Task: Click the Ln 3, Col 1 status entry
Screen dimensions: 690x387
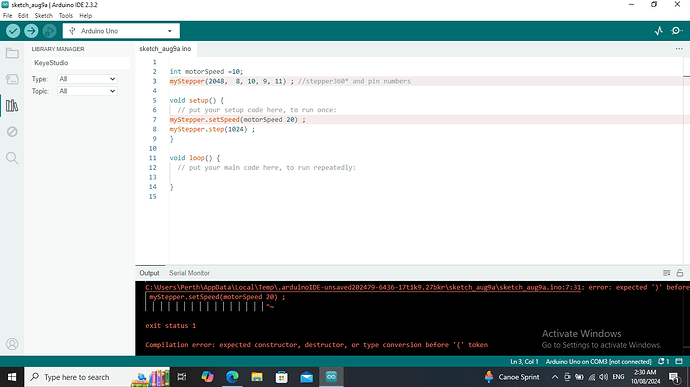Action: (x=524, y=361)
